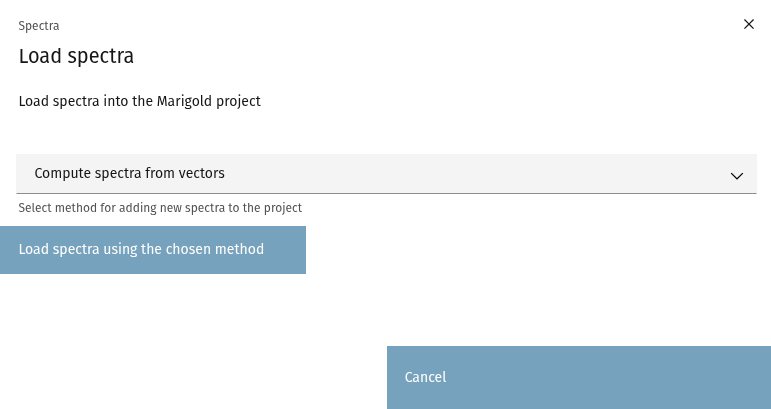771x409 pixels.
Task: Click the Select method helper text
Action: (x=160, y=208)
